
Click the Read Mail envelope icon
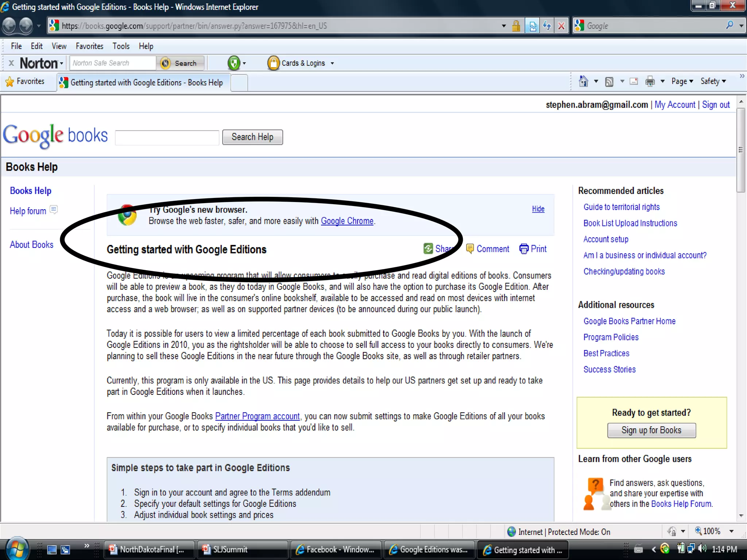(634, 81)
